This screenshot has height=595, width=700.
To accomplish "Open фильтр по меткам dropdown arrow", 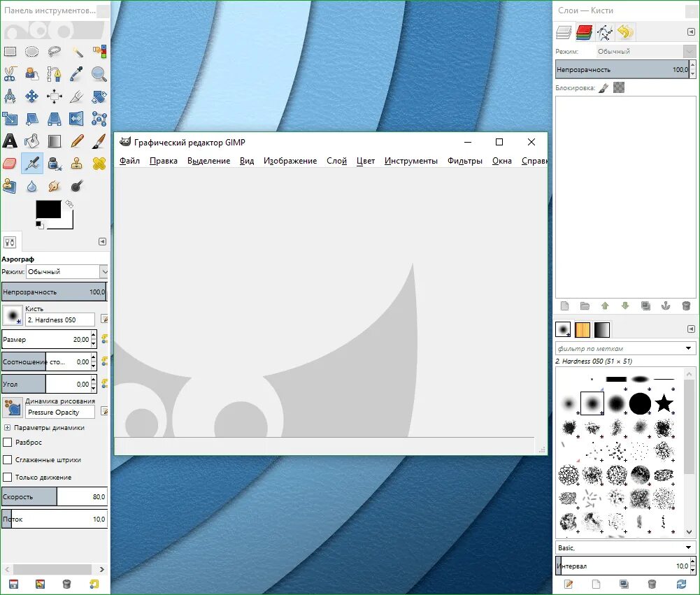I will point(688,348).
